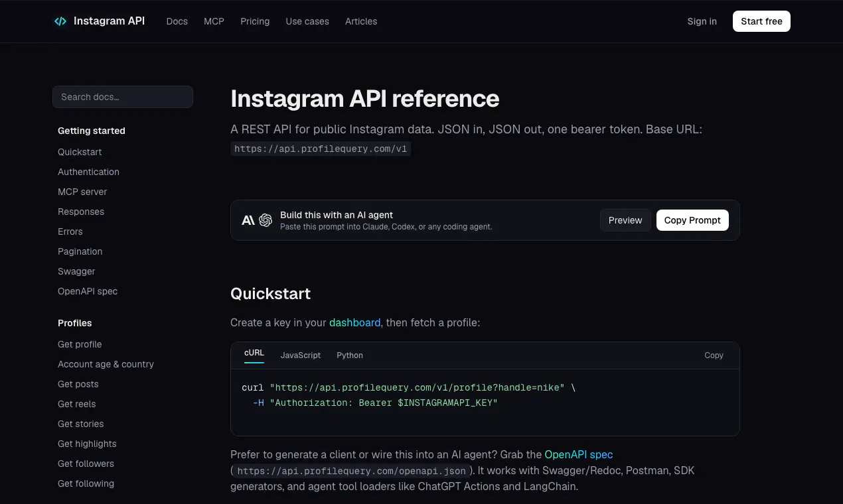Open Swagger in the sidebar
Image resolution: width=843 pixels, height=504 pixels.
click(76, 271)
